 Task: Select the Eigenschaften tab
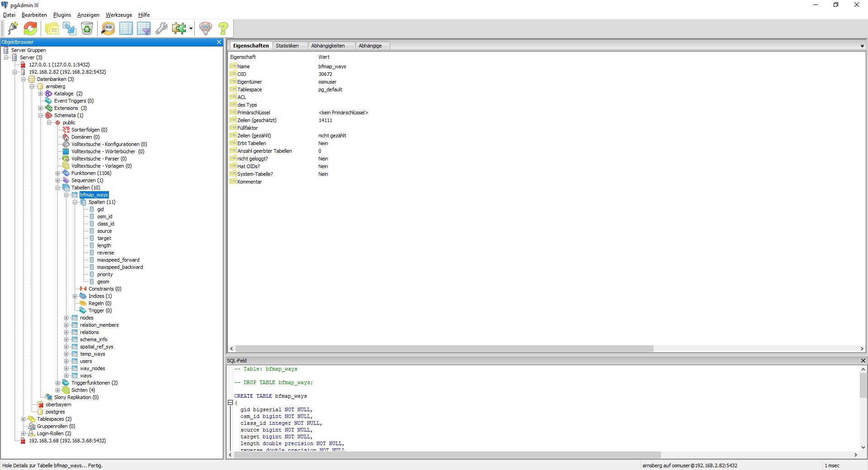[x=251, y=46]
